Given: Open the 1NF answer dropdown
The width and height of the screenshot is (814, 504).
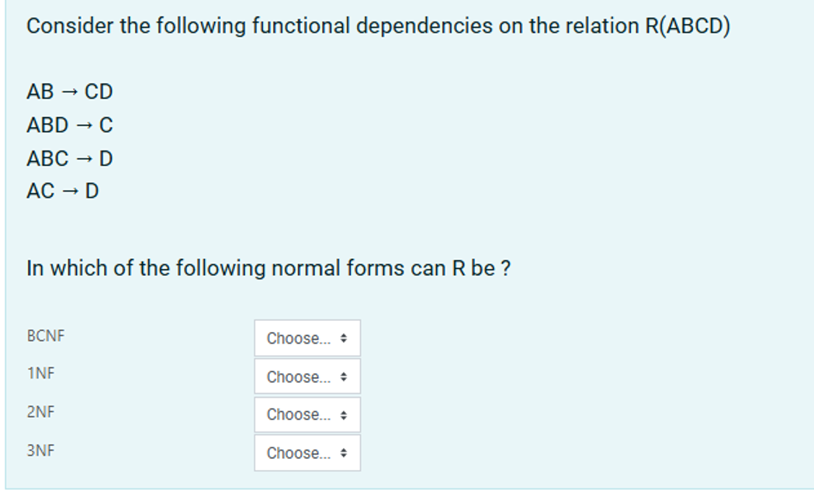Looking at the screenshot, I should (x=307, y=377).
